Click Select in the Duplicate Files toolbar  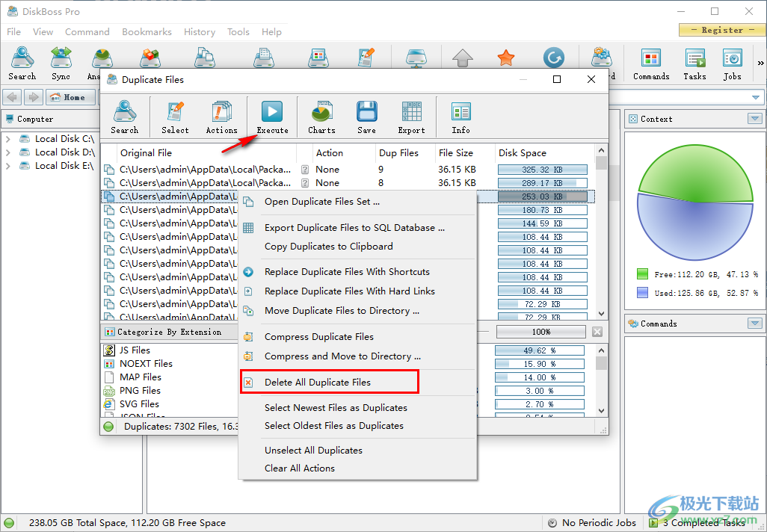175,117
